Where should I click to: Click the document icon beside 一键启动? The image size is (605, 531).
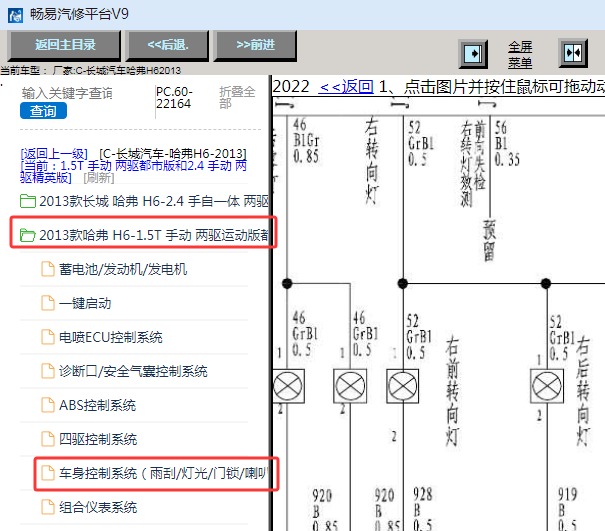(48, 303)
